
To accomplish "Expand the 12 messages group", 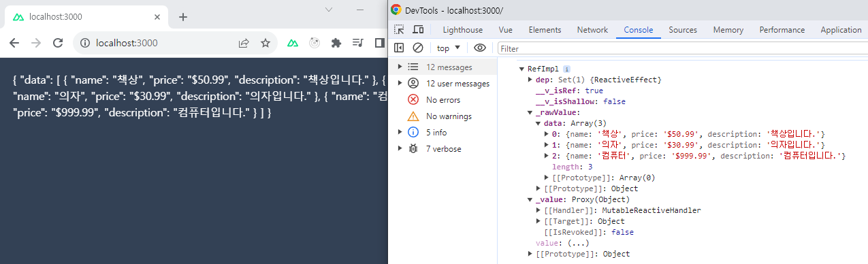I will [x=400, y=67].
